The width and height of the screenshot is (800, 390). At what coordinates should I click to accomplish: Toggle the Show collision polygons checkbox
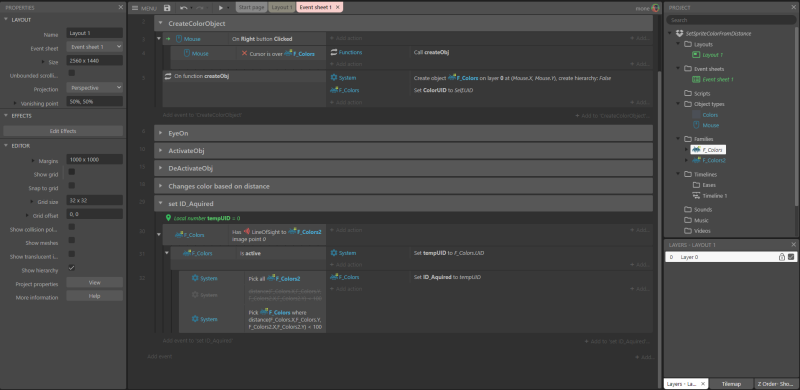pos(71,227)
